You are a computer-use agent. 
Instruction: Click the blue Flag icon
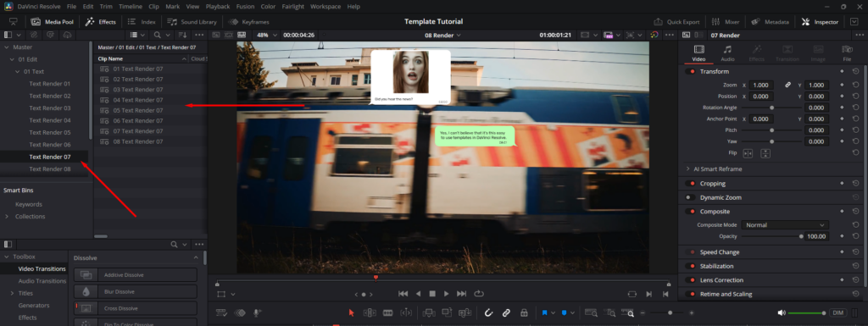point(545,312)
